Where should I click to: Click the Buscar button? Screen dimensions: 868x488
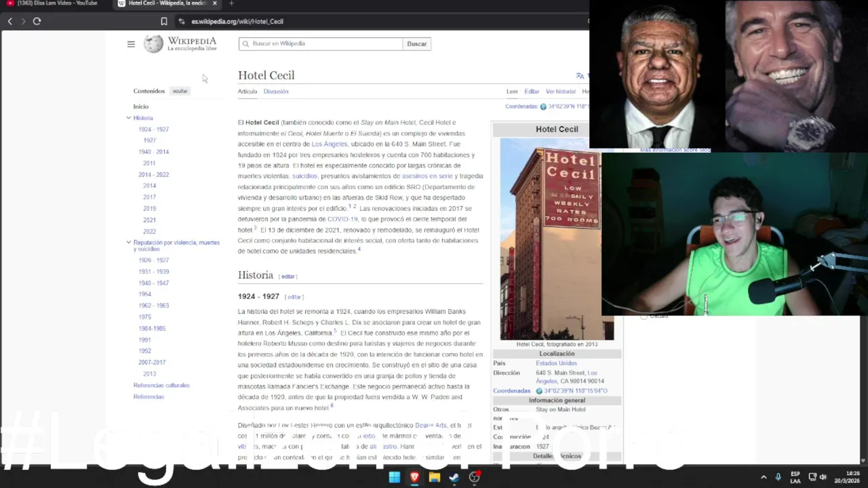[x=417, y=44]
